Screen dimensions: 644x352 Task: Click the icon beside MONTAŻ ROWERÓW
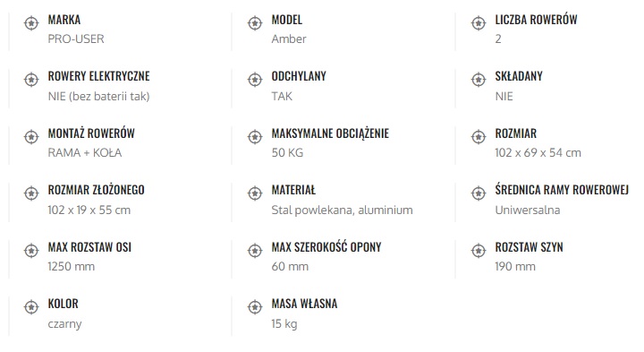click(31, 137)
